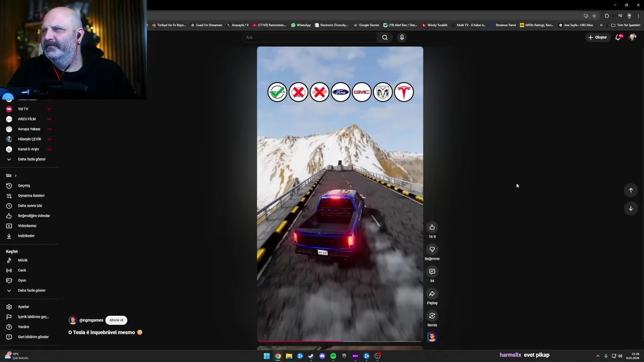644x362 pixels.
Task: Show hidden bookmarks with the overflow chevron
Action: click(x=601, y=25)
